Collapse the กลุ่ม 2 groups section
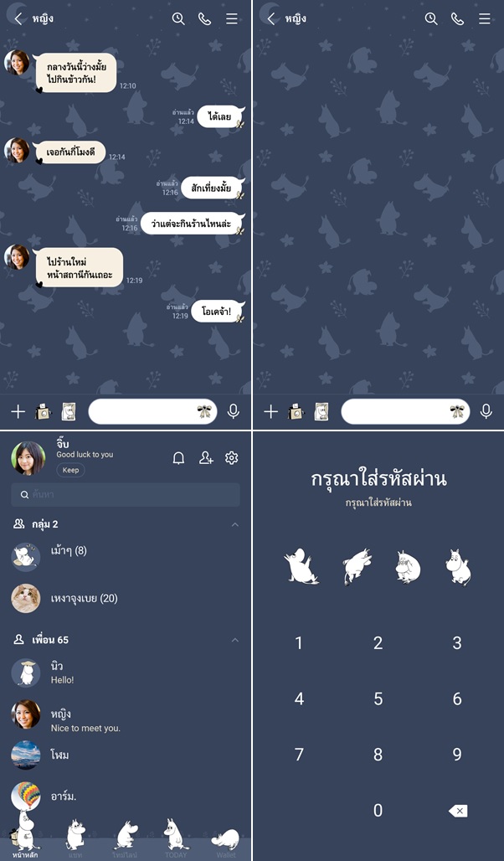Image resolution: width=504 pixels, height=861 pixels. [235, 524]
